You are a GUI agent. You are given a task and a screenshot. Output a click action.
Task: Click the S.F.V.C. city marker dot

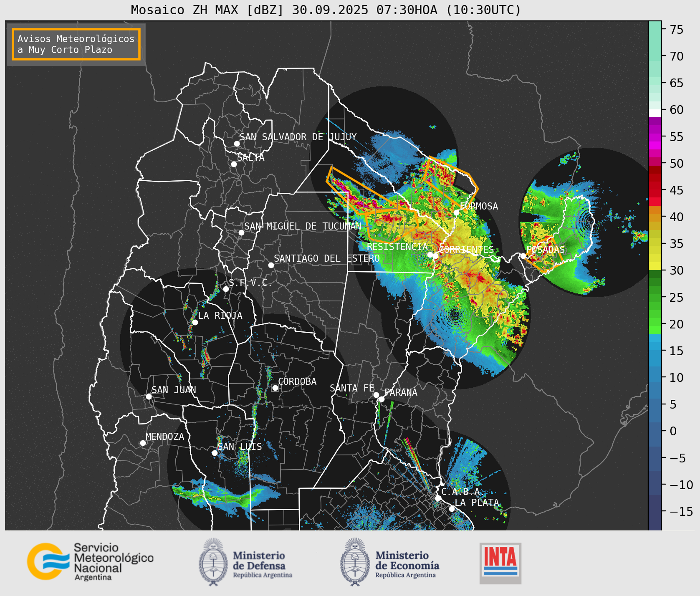[x=226, y=289]
